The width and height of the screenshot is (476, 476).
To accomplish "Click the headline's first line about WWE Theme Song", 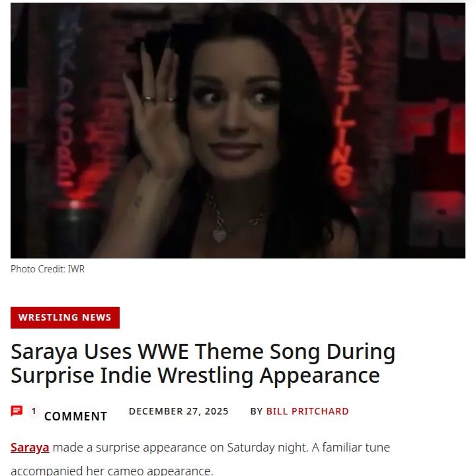I will point(203,352).
